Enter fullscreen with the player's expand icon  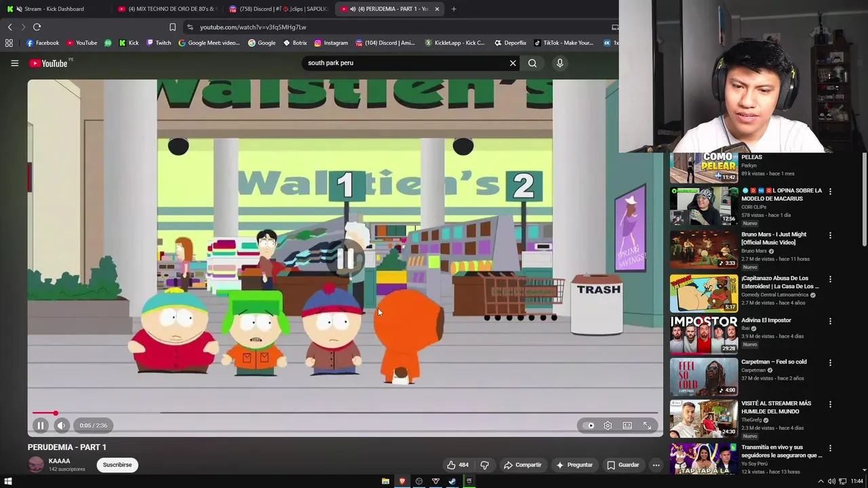pyautogui.click(x=647, y=426)
